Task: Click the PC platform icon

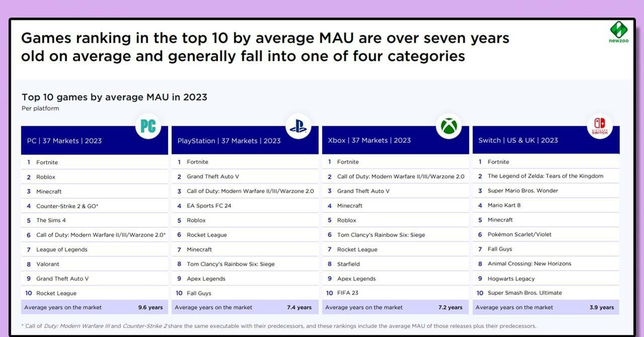Action: [x=148, y=126]
